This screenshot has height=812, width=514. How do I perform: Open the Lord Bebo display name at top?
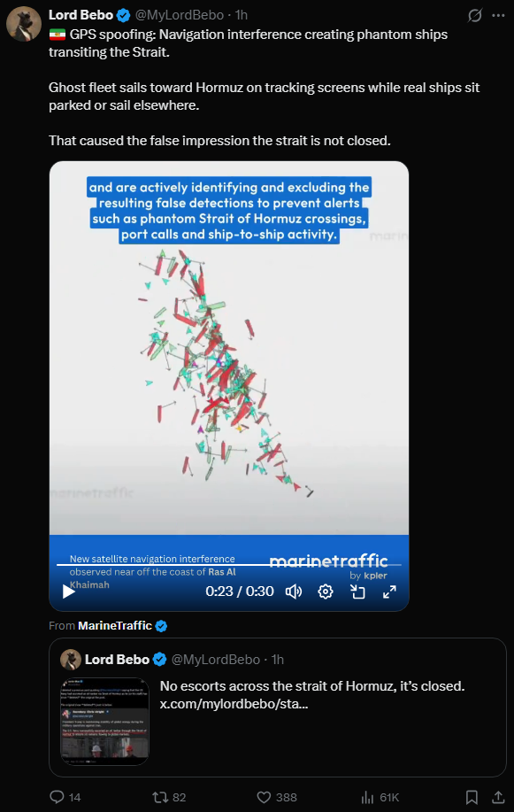(81, 15)
